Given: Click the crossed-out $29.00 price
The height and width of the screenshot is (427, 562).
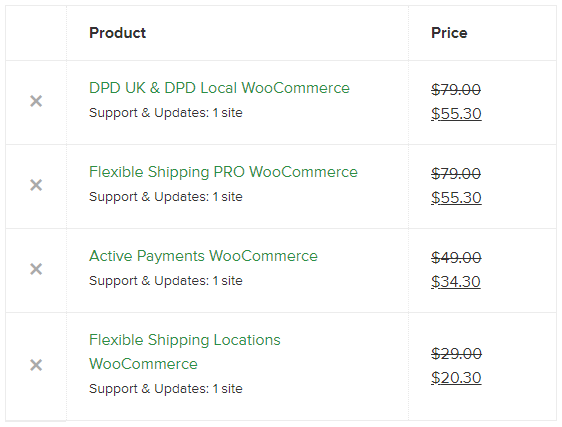Looking at the screenshot, I should [456, 354].
